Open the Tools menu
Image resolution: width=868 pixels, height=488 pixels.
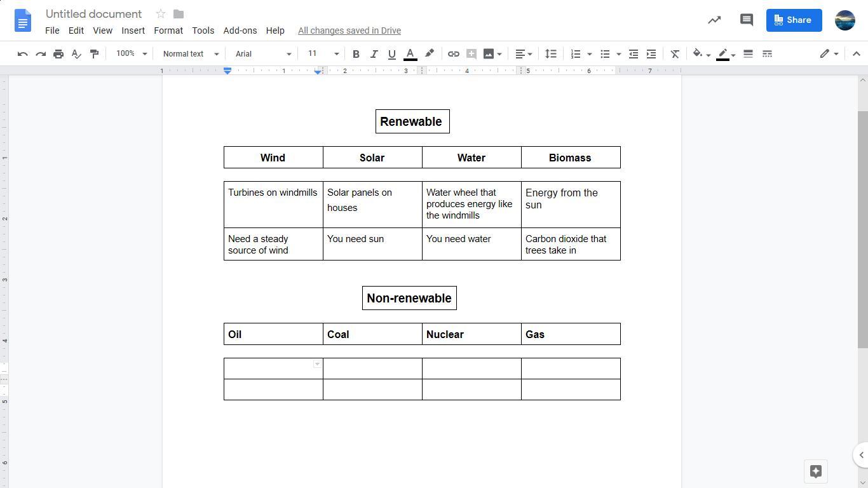tap(203, 30)
